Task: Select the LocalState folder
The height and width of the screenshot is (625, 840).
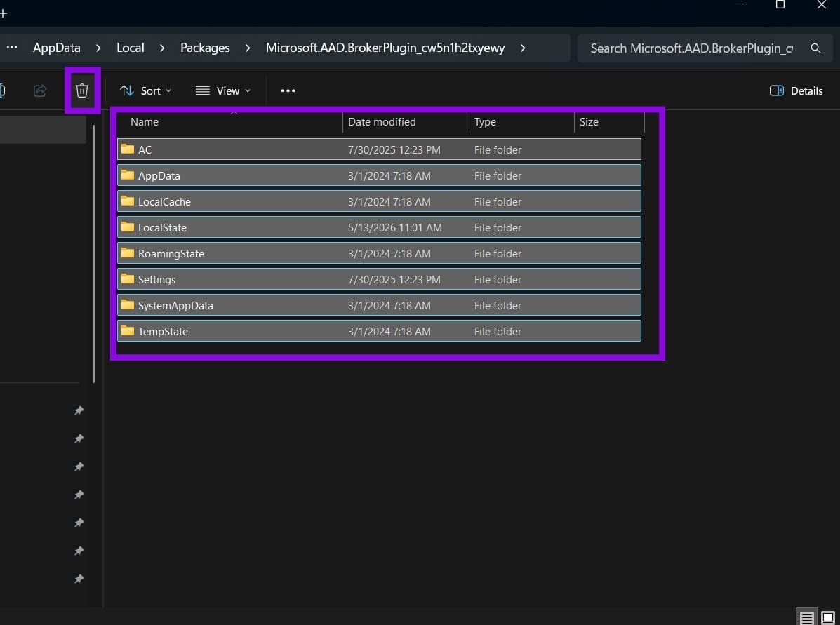Action: click(x=379, y=227)
